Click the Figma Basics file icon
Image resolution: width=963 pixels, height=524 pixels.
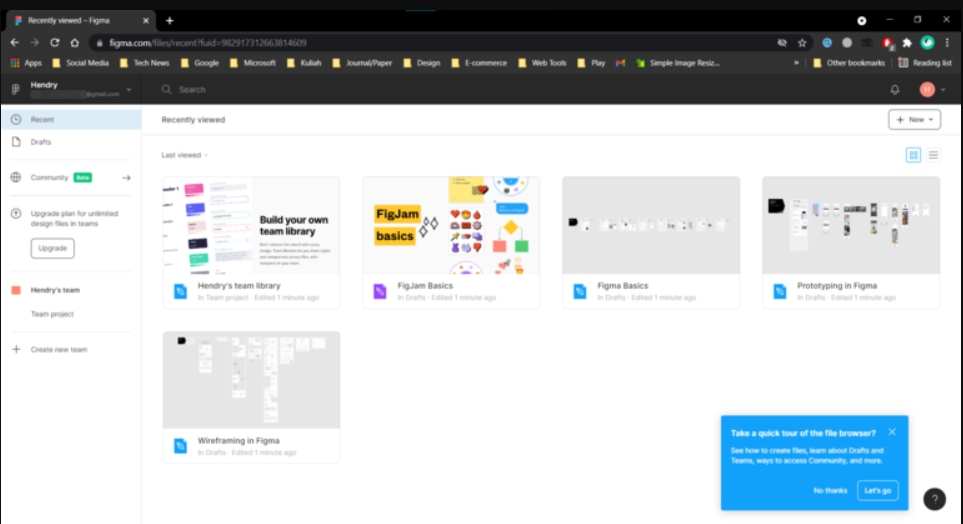pyautogui.click(x=580, y=291)
